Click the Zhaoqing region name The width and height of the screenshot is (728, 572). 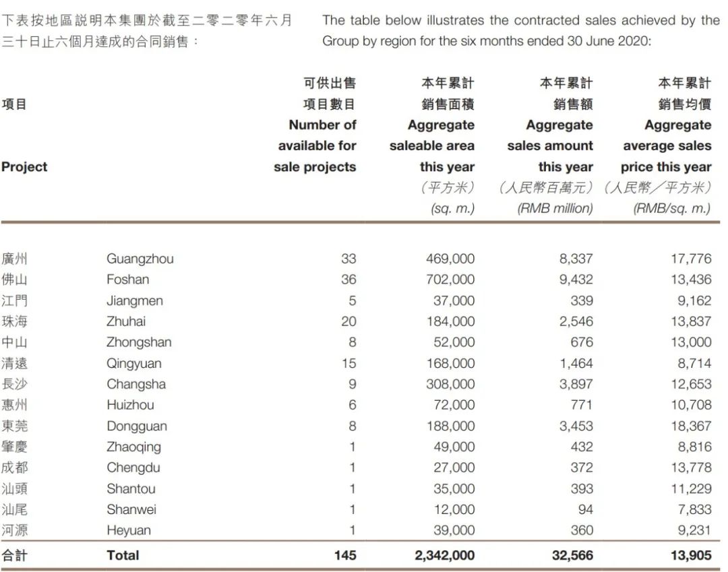click(133, 447)
